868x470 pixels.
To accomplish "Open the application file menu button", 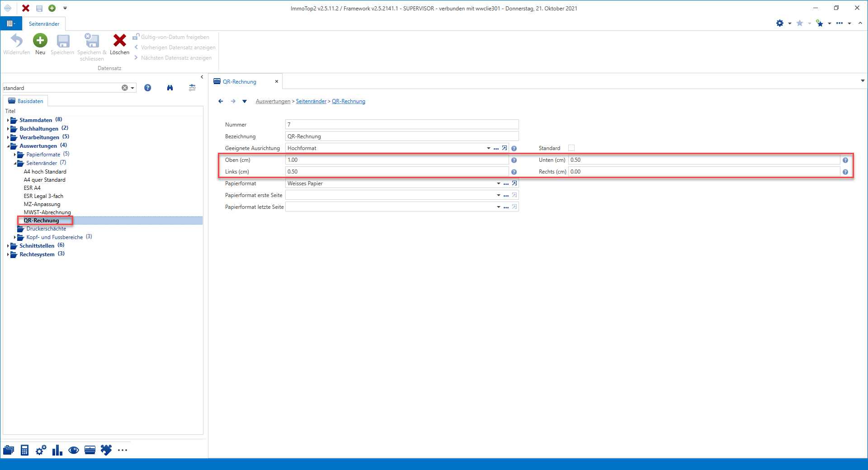I will (x=10, y=23).
